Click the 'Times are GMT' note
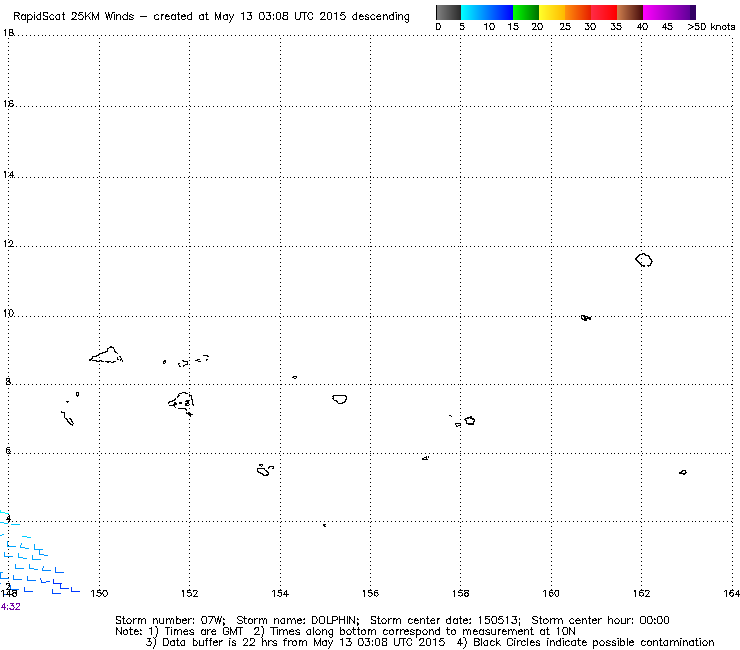The image size is (740, 650). pyautogui.click(x=203, y=632)
